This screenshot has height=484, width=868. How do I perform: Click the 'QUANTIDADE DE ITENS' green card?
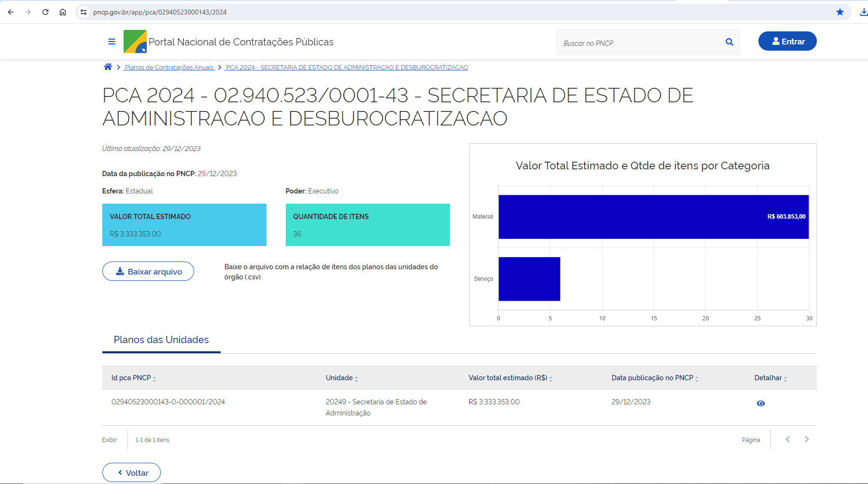click(x=368, y=225)
